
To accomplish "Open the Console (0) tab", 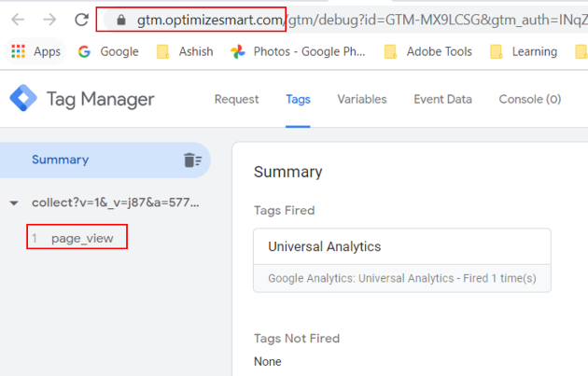I will point(529,99).
